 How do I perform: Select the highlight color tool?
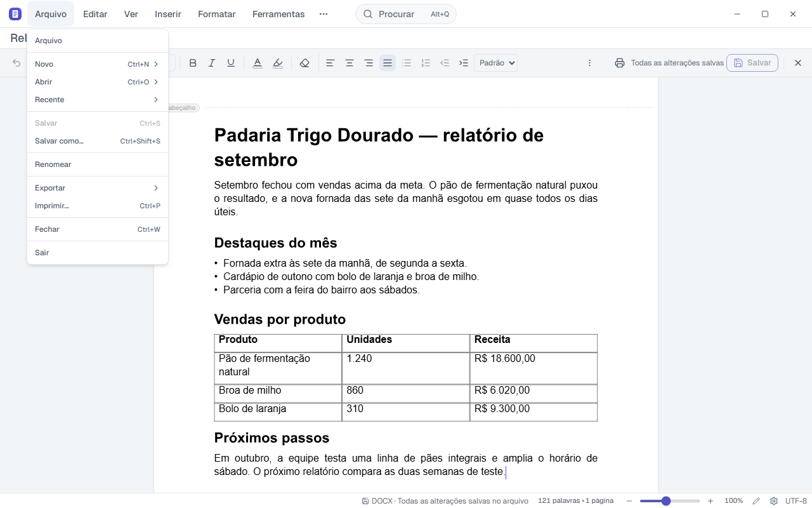tap(278, 63)
